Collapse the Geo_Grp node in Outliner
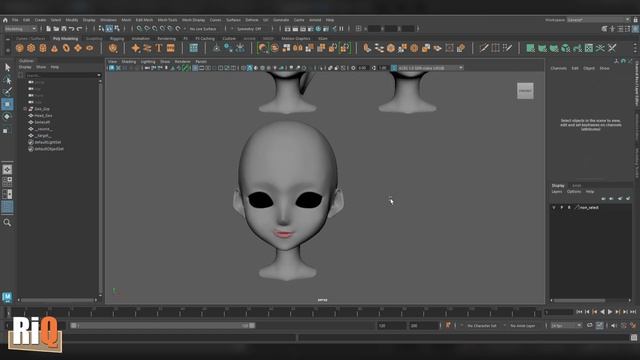640x360 pixels. tap(25, 109)
